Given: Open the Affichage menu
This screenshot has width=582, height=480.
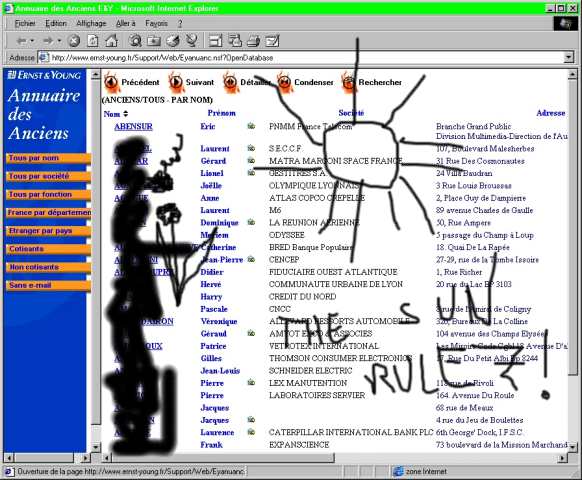Looking at the screenshot, I should click(x=91, y=23).
